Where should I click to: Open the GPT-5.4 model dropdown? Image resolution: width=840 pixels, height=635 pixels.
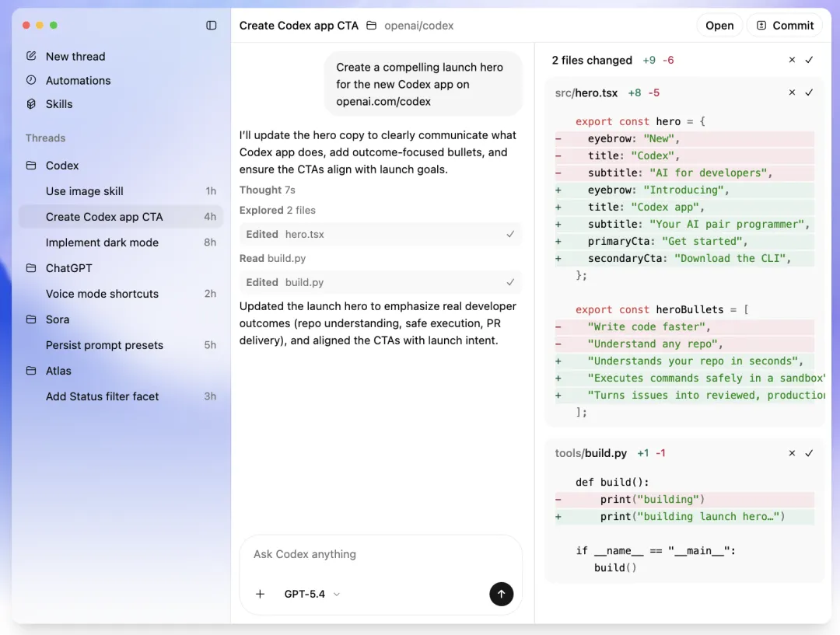click(x=313, y=594)
